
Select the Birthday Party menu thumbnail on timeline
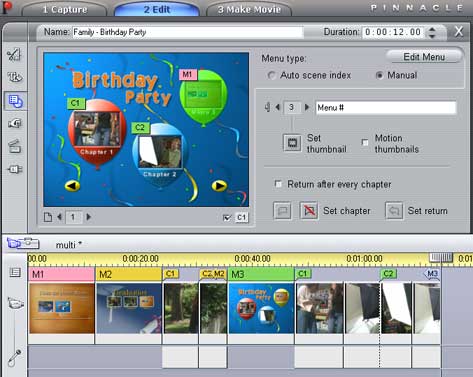click(261, 308)
